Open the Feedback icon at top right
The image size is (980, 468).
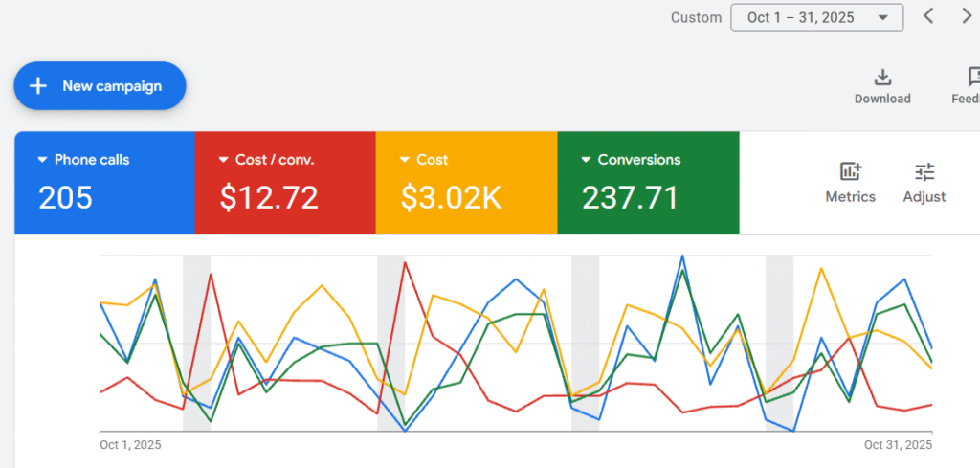click(x=972, y=78)
